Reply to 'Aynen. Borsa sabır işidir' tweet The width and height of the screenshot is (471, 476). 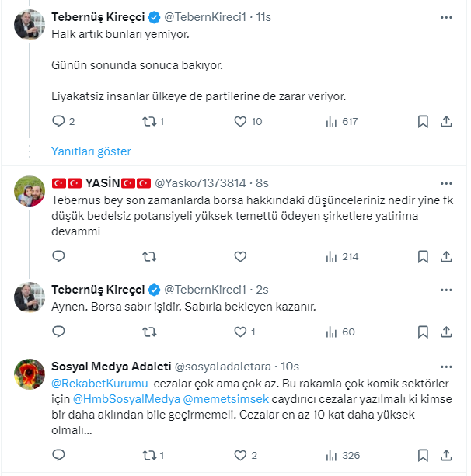point(58,332)
